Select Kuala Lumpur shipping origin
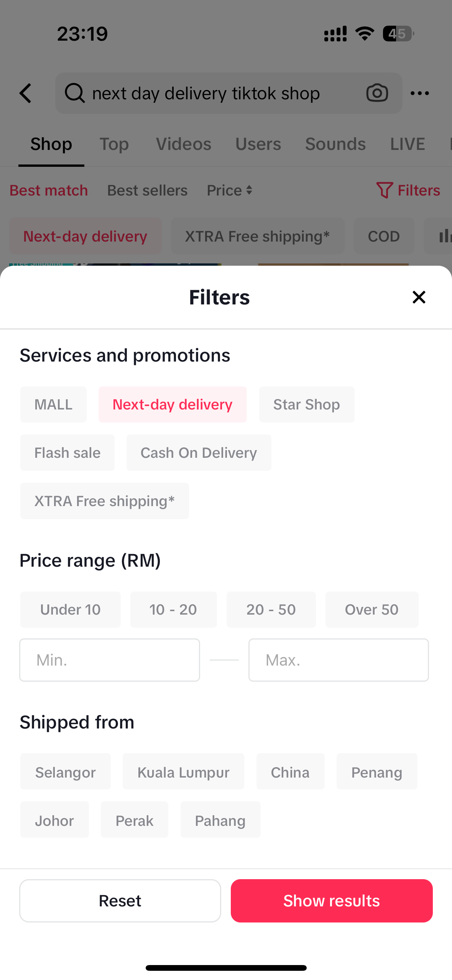Screen dimensions: 452x980 (x=183, y=772)
